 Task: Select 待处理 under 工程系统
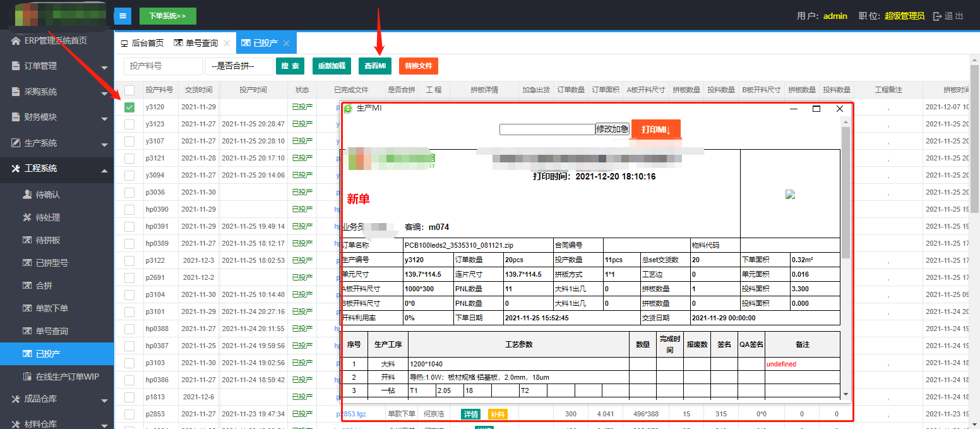click(x=47, y=217)
